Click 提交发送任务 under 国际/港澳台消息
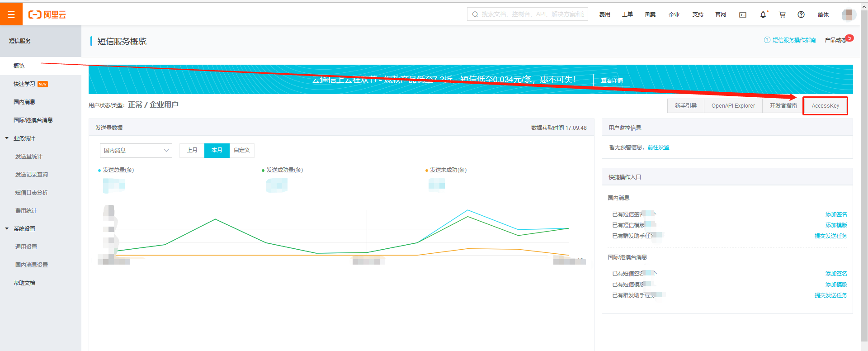The width and height of the screenshot is (868, 351). [x=831, y=295]
